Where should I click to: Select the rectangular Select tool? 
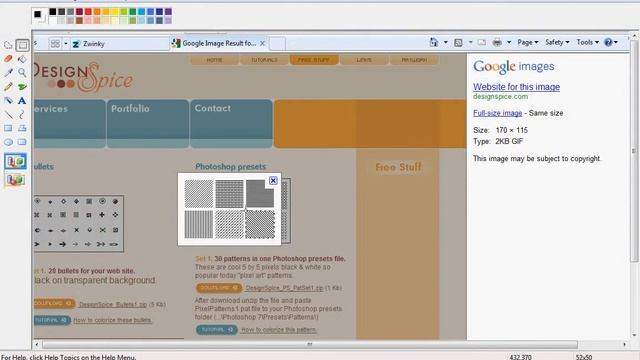point(22,45)
